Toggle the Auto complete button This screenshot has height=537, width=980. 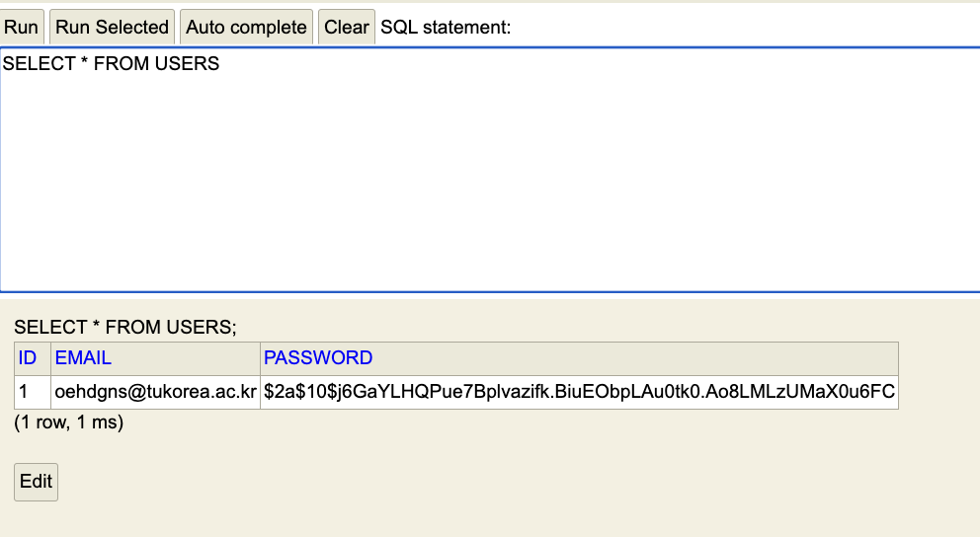pyautogui.click(x=246, y=27)
